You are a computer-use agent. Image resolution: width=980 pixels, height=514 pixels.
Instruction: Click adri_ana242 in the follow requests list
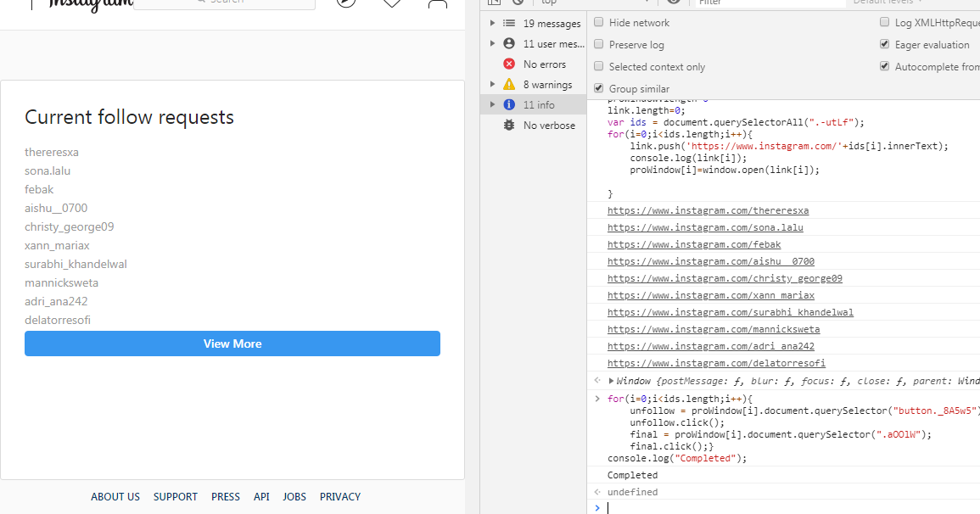coord(56,302)
